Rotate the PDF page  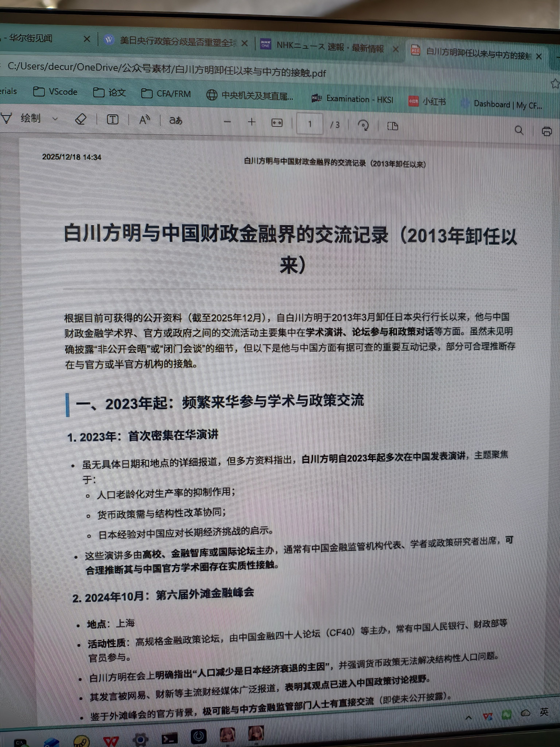363,125
